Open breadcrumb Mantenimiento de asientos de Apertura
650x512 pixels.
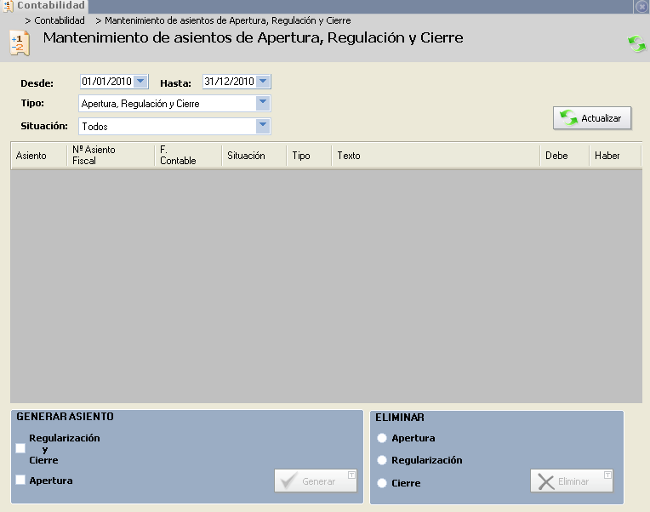[x=228, y=21]
